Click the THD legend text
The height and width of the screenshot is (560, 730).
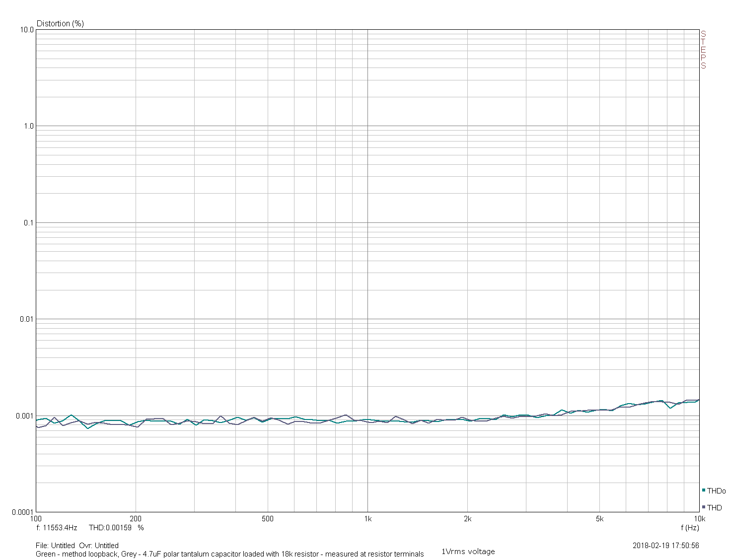point(715,507)
